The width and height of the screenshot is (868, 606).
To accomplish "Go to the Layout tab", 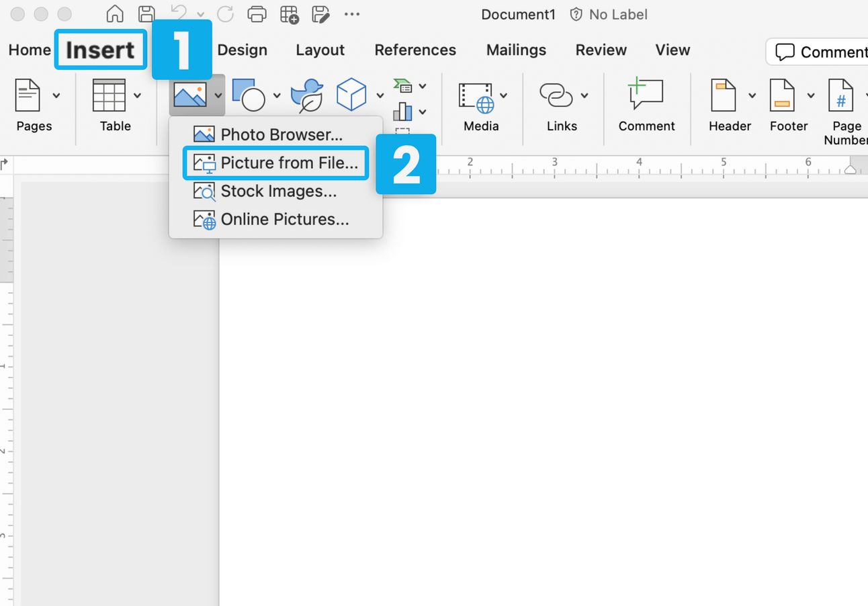I will pyautogui.click(x=320, y=50).
